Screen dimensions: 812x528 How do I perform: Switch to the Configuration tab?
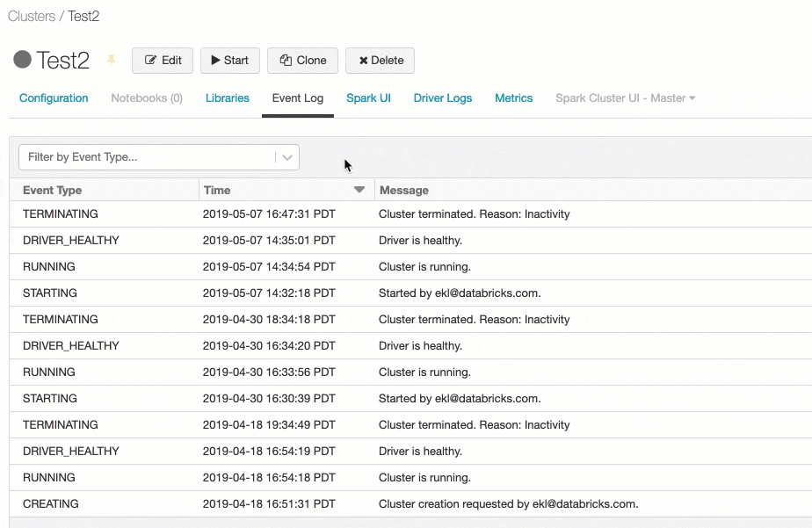(x=54, y=98)
